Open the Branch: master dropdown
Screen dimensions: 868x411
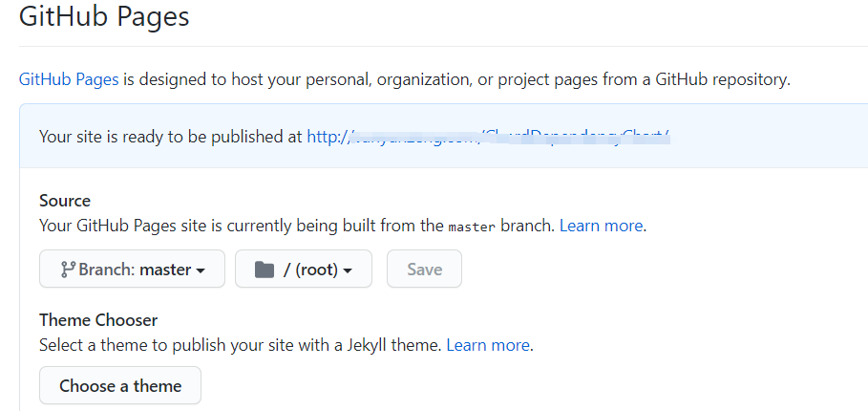(132, 270)
